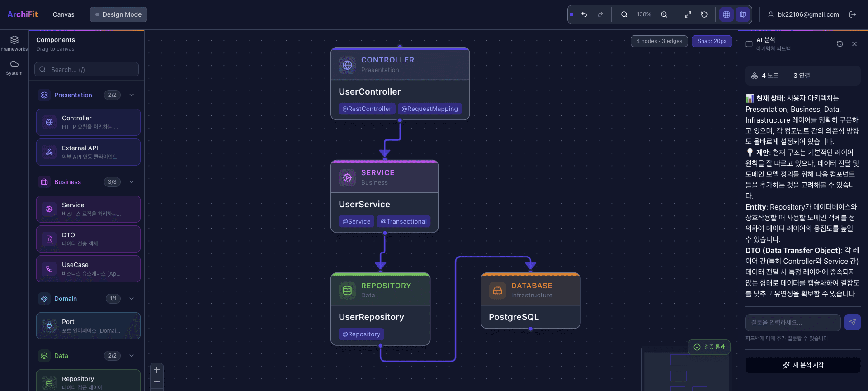Click the reset view circular arrow icon
This screenshot has width=868, height=391.
(x=704, y=14)
